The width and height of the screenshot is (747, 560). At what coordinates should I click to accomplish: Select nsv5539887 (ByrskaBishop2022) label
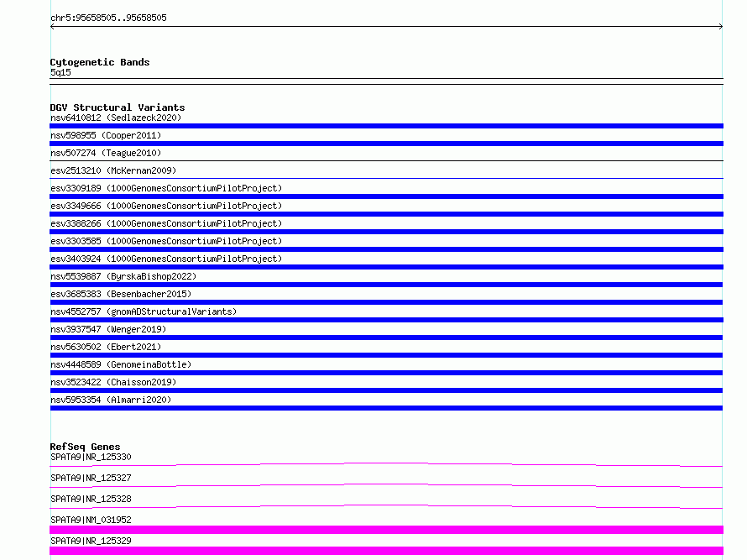pos(123,276)
